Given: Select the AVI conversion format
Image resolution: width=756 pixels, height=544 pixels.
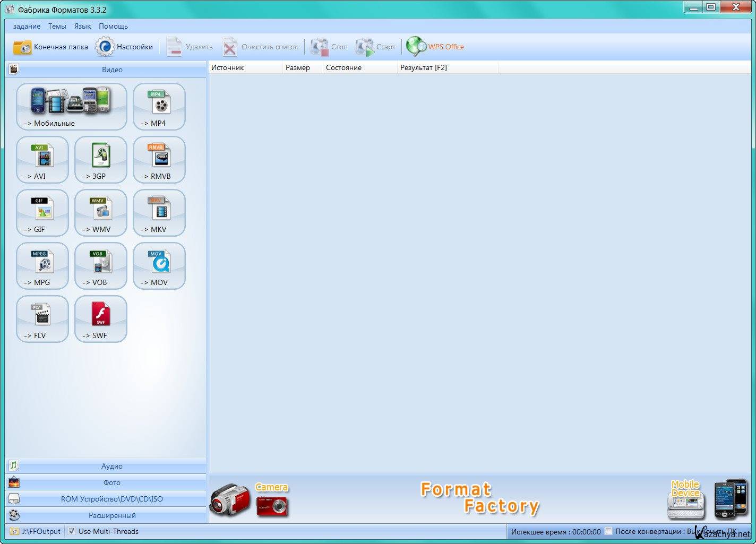Looking at the screenshot, I should coord(42,160).
